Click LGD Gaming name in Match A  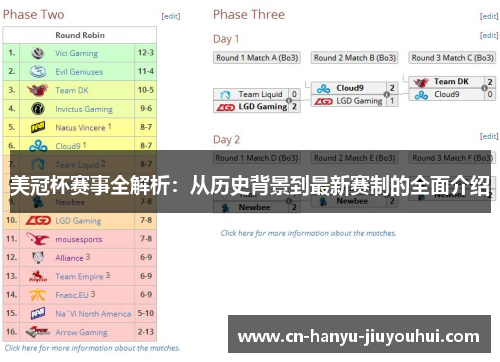coord(263,107)
